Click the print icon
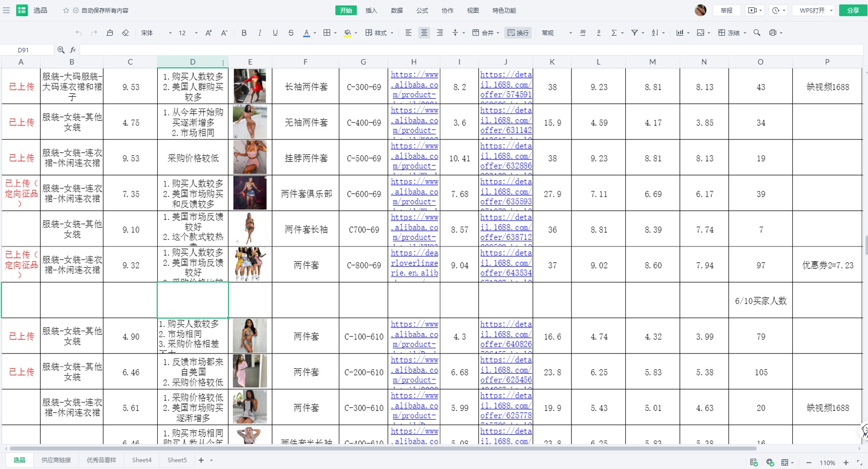 point(773,33)
